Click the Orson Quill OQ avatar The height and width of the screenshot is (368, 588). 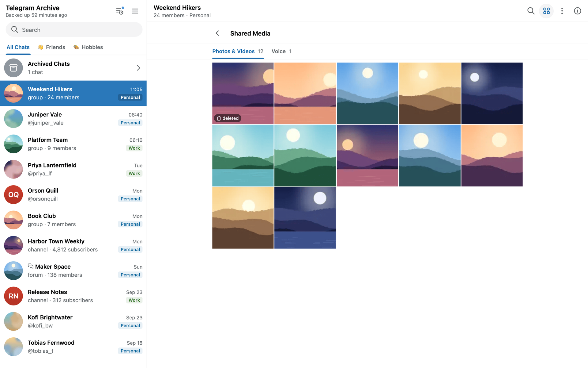(x=13, y=195)
